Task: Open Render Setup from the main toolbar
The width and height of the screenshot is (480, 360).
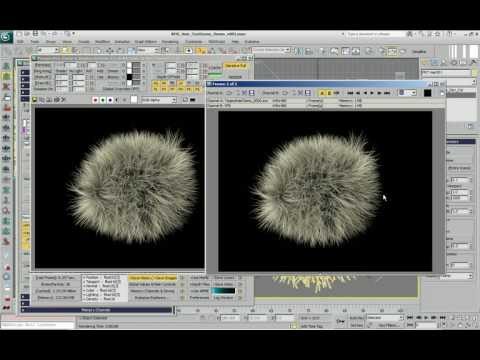Action: (382, 51)
